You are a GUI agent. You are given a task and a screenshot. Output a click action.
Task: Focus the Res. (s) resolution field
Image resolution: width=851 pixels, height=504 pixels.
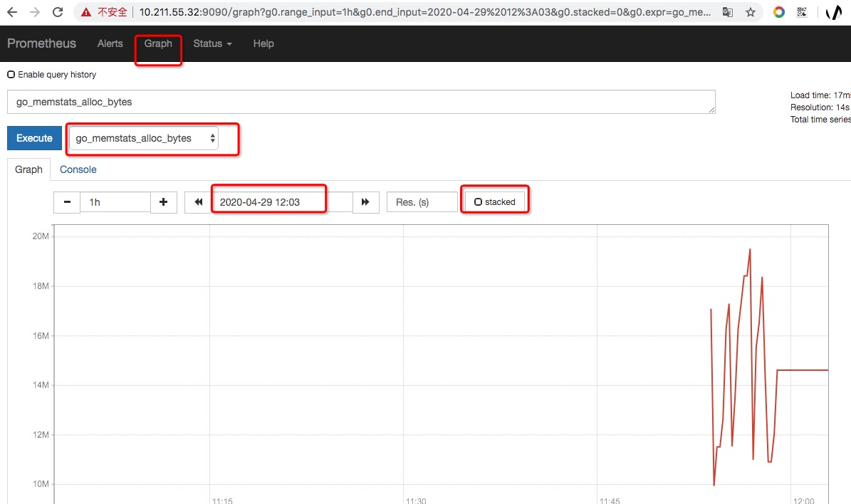pyautogui.click(x=422, y=202)
